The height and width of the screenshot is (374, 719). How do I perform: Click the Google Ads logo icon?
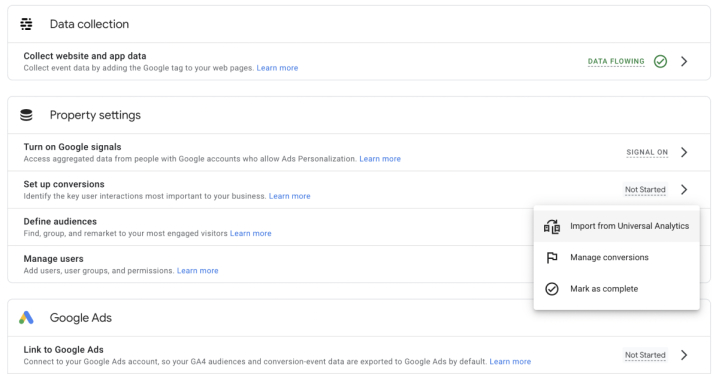click(x=26, y=318)
